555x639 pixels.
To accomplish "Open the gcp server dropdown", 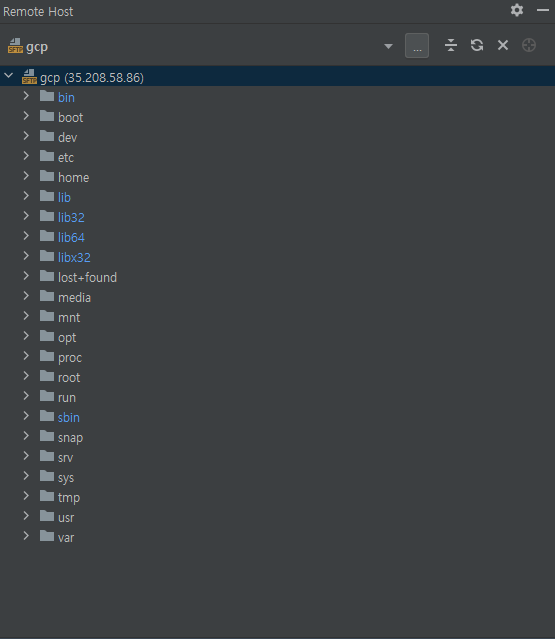I will point(388,46).
